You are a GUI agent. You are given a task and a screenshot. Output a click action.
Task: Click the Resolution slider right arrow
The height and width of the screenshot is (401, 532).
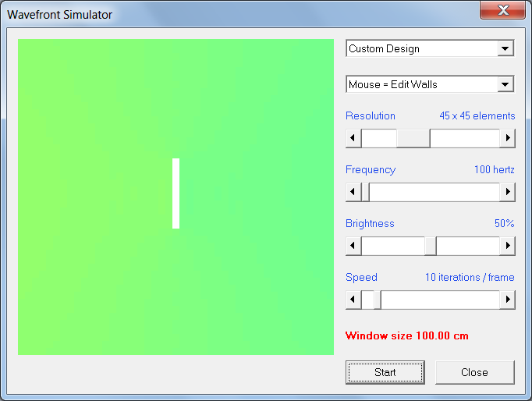tap(508, 138)
